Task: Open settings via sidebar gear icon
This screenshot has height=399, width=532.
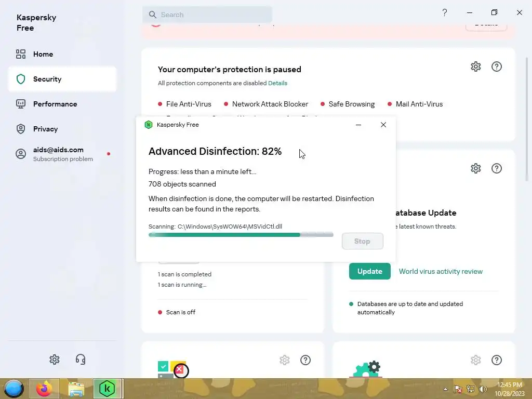Action: (x=54, y=360)
